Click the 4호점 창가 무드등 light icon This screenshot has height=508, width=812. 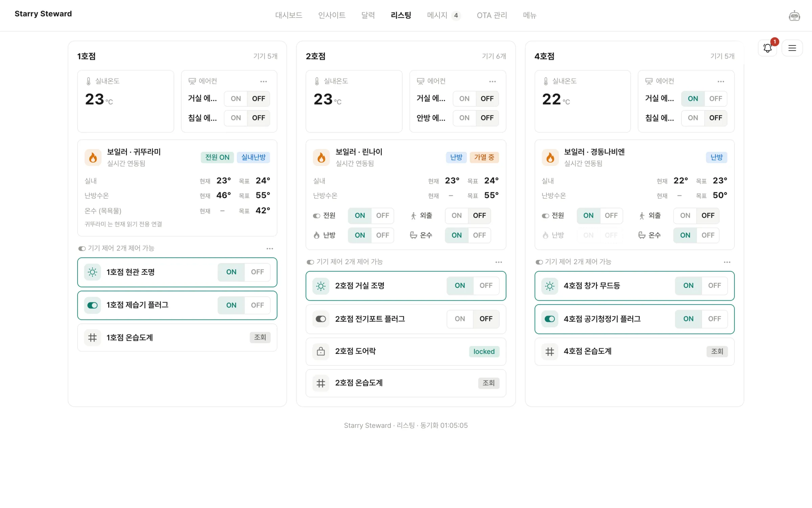[x=550, y=286]
